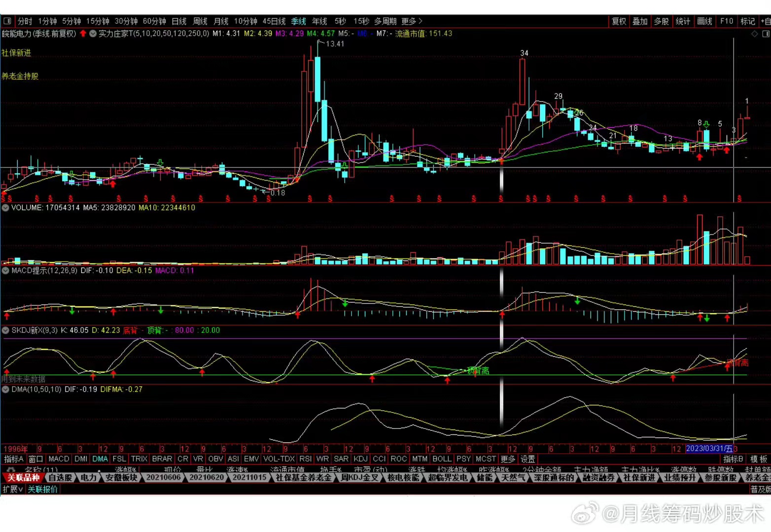
Task: Click the red up arrow beside stock name
Action: tap(83, 33)
